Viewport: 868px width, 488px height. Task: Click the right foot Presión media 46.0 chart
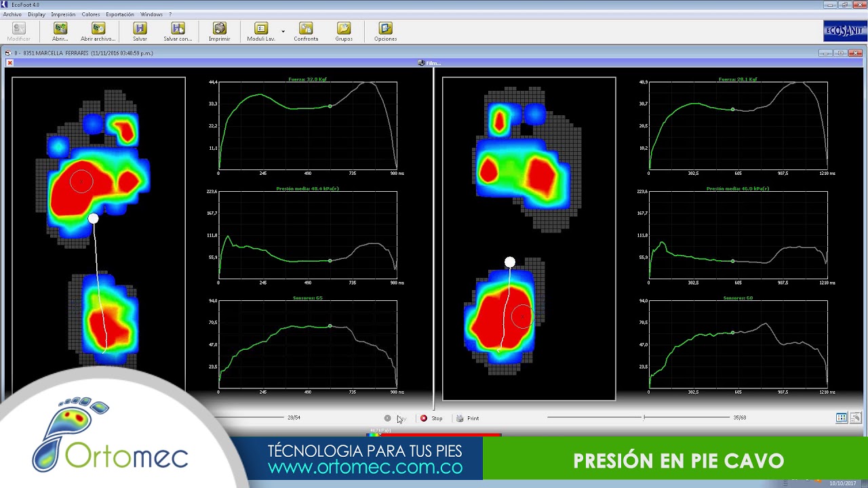[738, 235]
